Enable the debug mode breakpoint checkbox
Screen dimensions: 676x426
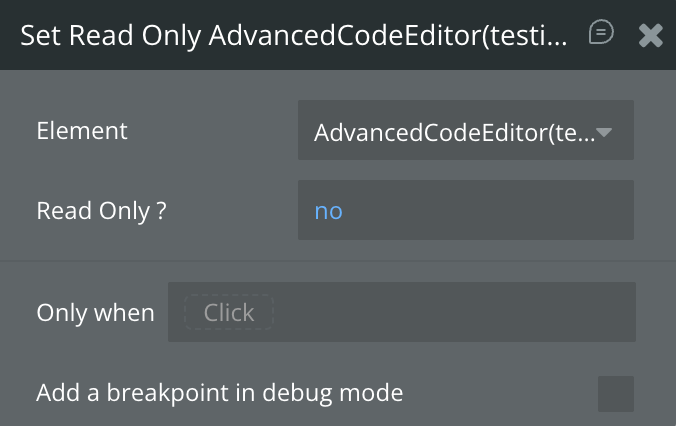[x=615, y=393]
